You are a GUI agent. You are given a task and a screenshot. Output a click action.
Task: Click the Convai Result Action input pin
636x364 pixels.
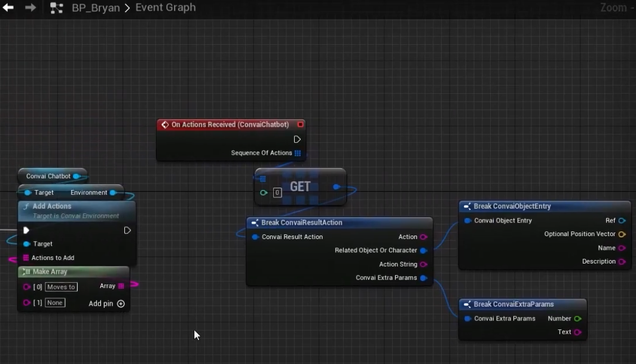[255, 237]
